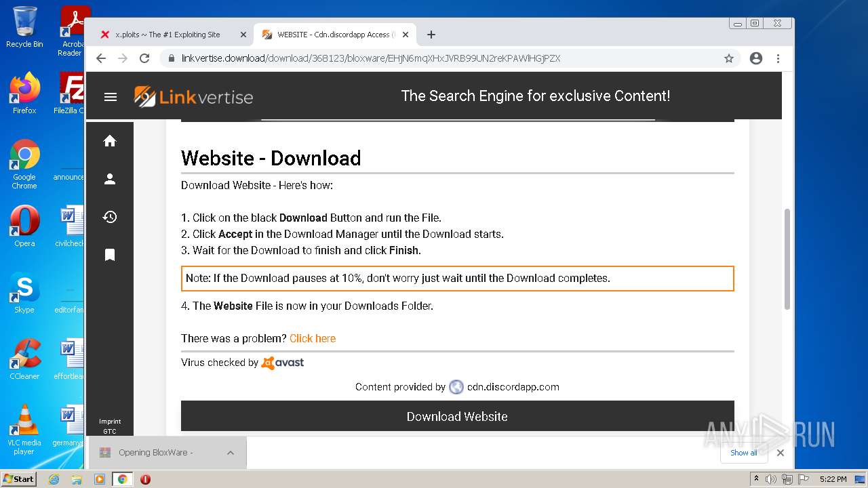868x488 pixels.
Task: View site security lock info
Action: point(172,58)
